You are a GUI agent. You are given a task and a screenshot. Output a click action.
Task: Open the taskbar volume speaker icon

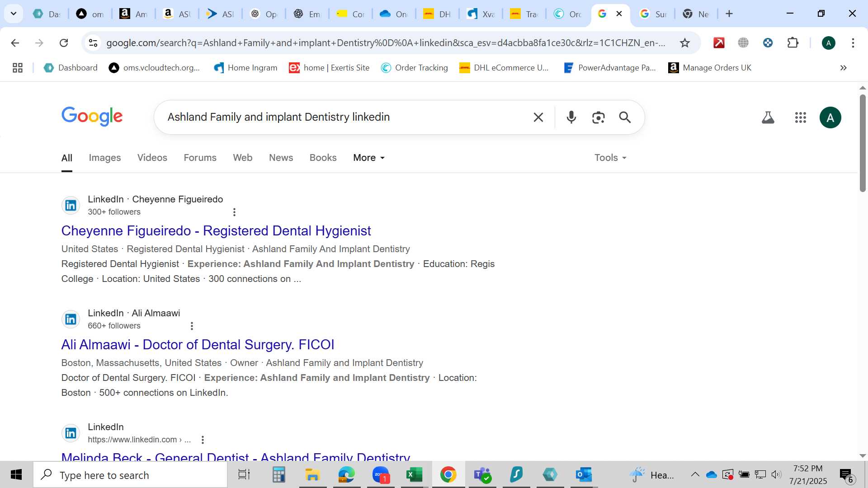pos(776,474)
